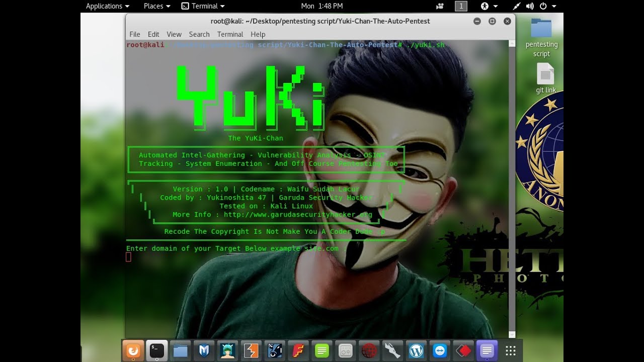This screenshot has width=644, height=362.
Task: Launch the WordPress icon in the dock
Action: click(417, 350)
